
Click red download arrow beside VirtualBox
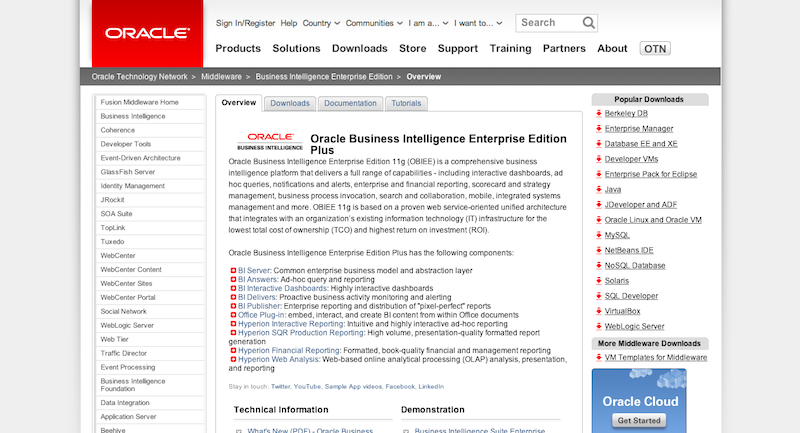coord(598,311)
